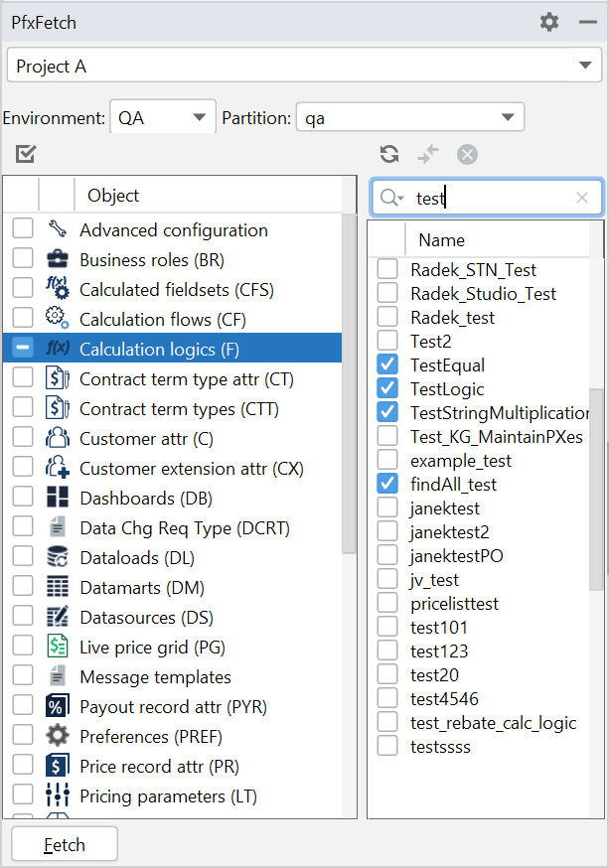This screenshot has width=609, height=868.
Task: Check the janektest checkbox
Action: point(387,508)
